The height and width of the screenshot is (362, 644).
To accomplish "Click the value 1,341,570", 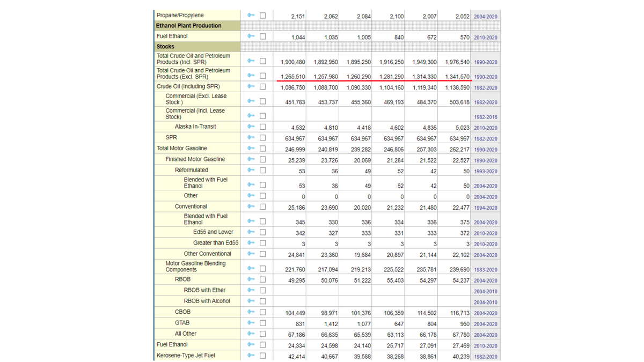I will click(x=458, y=77).
